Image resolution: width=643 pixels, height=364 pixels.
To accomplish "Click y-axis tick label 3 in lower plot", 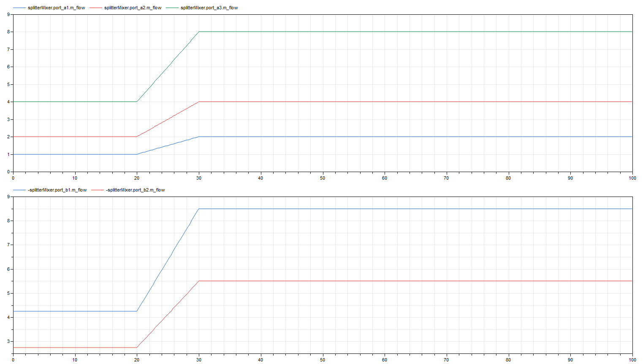I will [x=8, y=342].
